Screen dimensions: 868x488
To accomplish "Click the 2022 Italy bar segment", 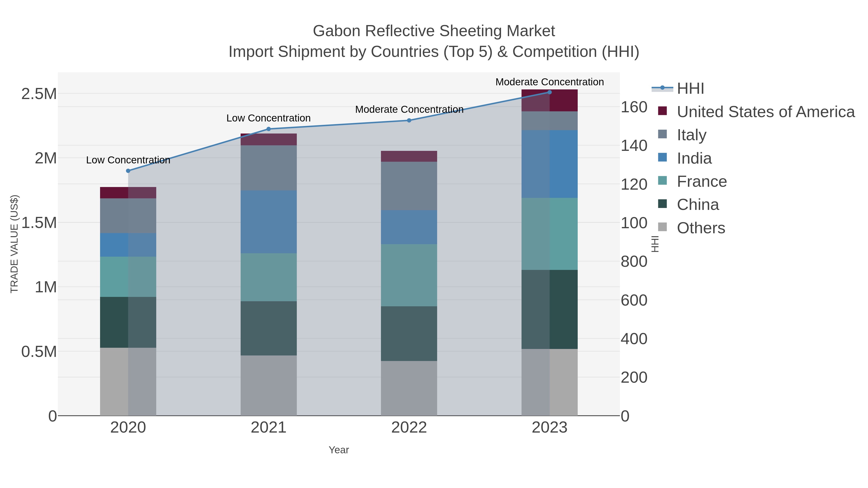I will 409,186.
